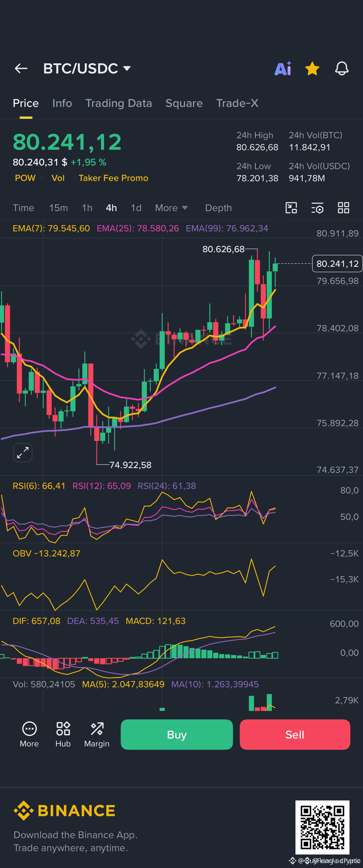363x868 pixels.
Task: Open the AI assistant icon
Action: 283,68
